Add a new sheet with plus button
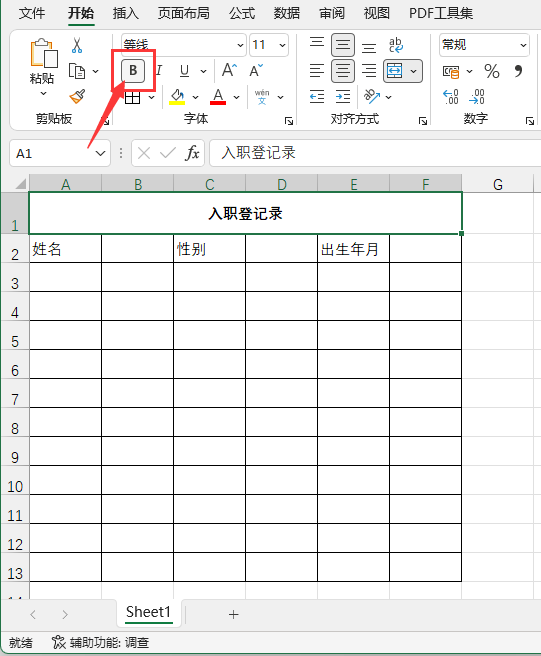Image resolution: width=541 pixels, height=656 pixels. [233, 614]
